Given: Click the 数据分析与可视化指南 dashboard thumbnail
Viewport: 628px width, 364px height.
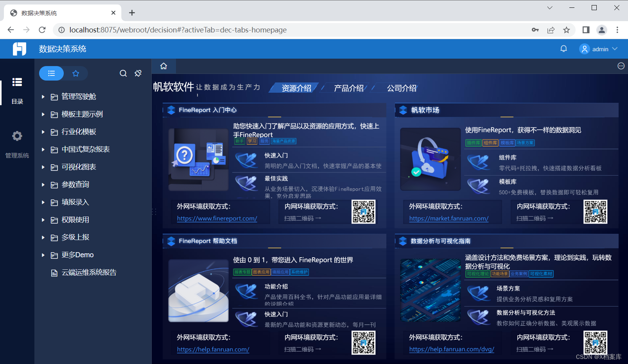Looking at the screenshot, I should [431, 290].
